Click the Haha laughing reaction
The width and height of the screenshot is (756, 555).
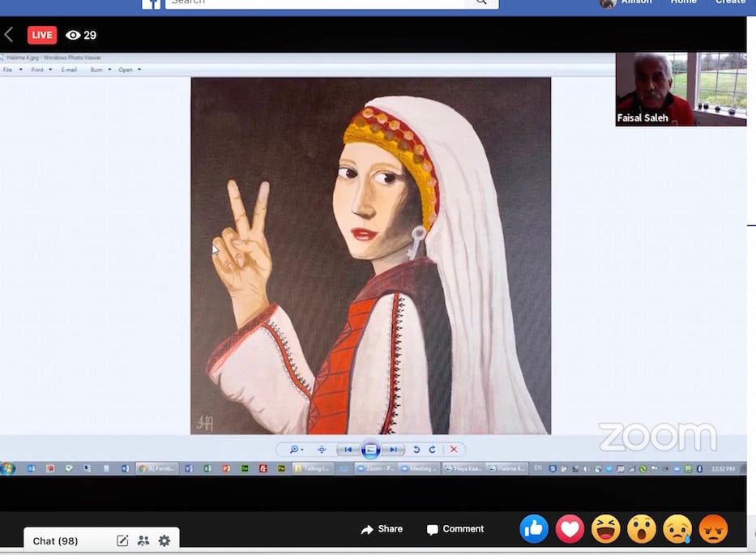point(605,529)
